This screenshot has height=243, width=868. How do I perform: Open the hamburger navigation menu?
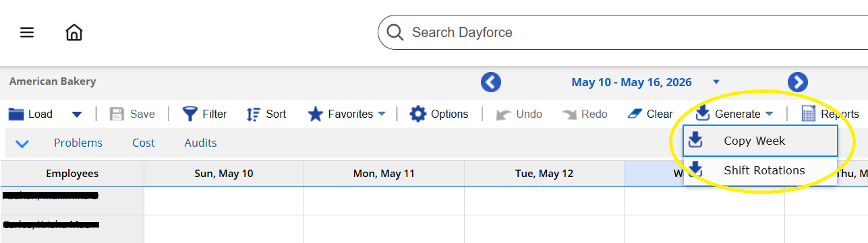tap(27, 32)
